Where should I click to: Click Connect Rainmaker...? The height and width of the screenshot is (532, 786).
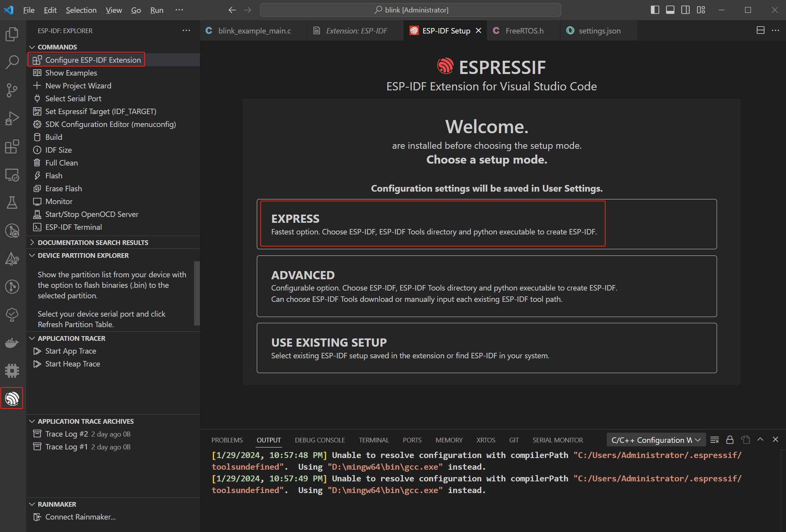coord(113,517)
